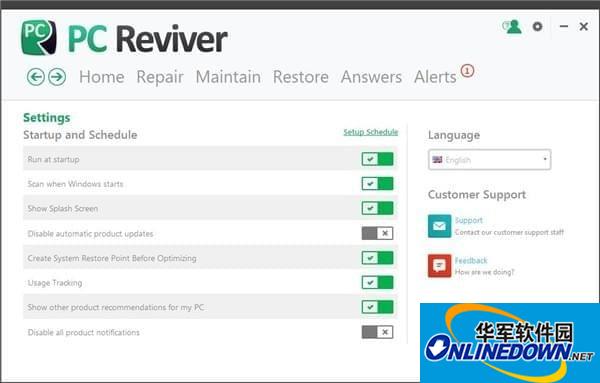
Task: Click the Alerts notification badge
Action: coord(467,71)
